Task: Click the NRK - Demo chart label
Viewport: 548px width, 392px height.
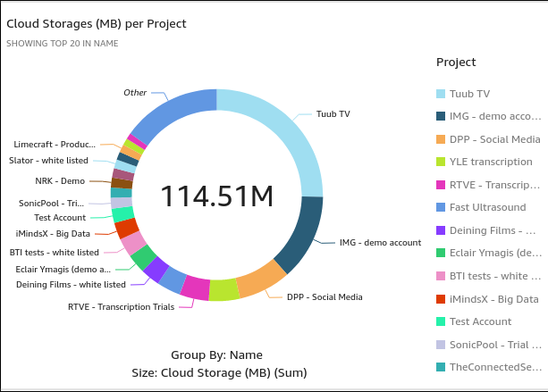Action: (x=60, y=180)
